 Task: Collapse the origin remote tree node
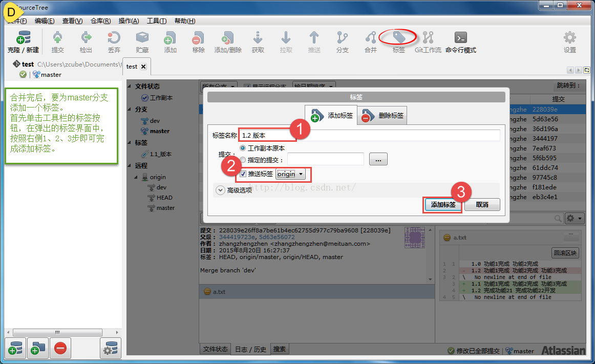click(x=136, y=177)
